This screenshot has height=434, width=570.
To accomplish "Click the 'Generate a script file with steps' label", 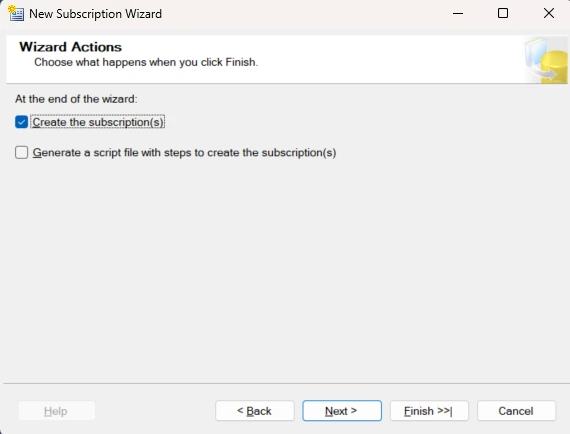I will coord(184,153).
